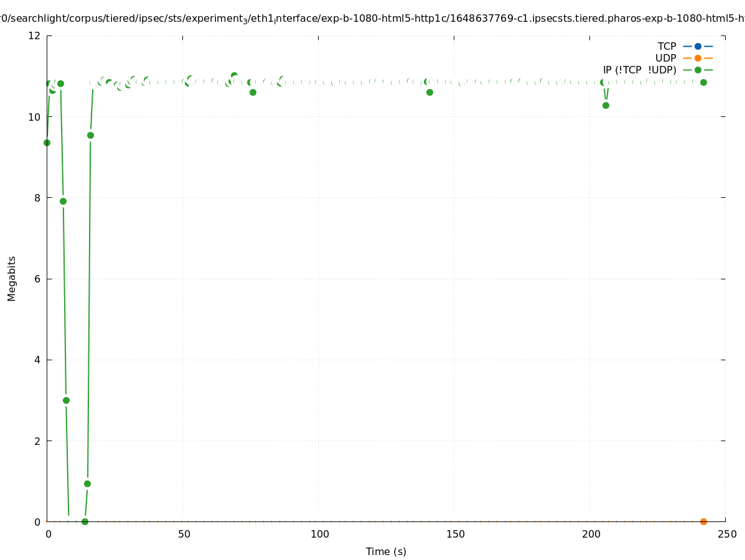745x560 pixels.
Task: Click the green IP legend marker
Action: (x=698, y=70)
